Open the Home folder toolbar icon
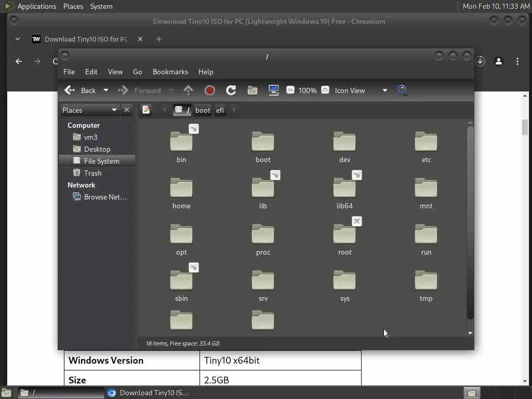Image resolution: width=532 pixels, height=399 pixels. point(252,90)
